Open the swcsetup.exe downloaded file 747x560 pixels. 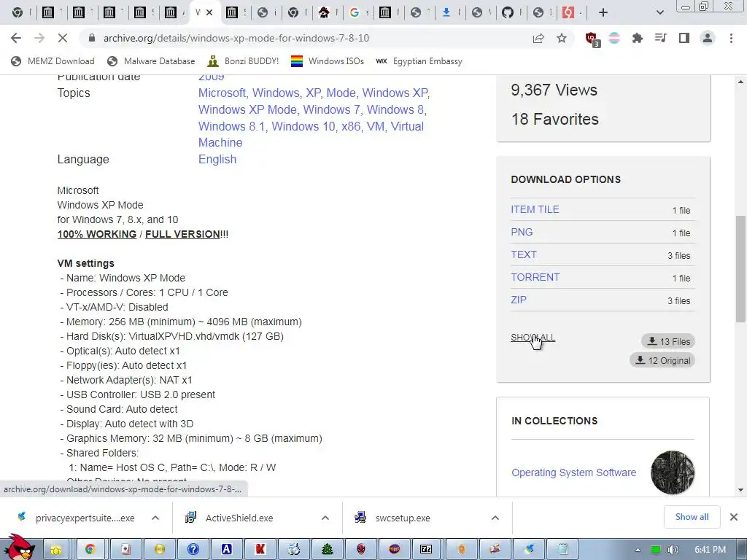[x=403, y=518]
